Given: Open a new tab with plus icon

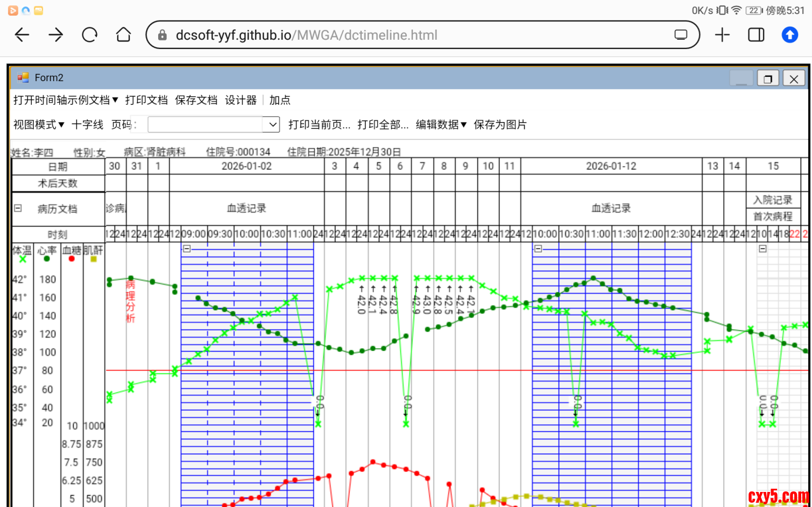Looking at the screenshot, I should [722, 35].
